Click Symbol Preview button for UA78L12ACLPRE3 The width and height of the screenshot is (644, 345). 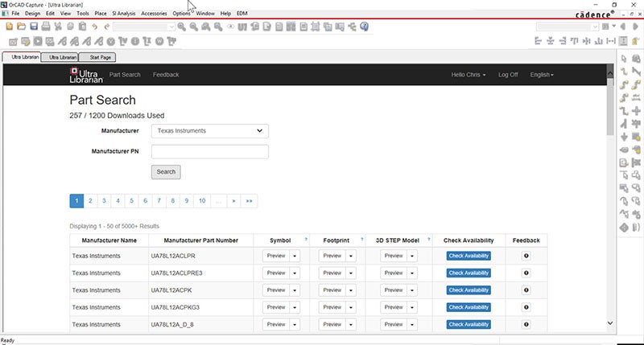pos(276,273)
